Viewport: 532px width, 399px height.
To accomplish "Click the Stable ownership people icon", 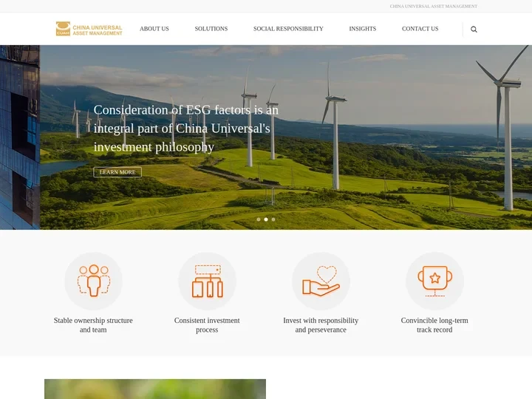I will (93, 281).
